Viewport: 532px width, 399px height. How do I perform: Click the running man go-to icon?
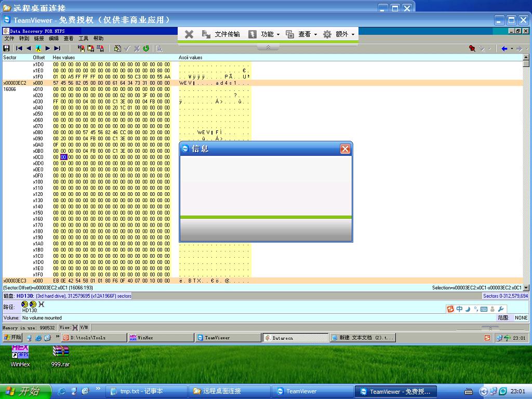coord(38,48)
